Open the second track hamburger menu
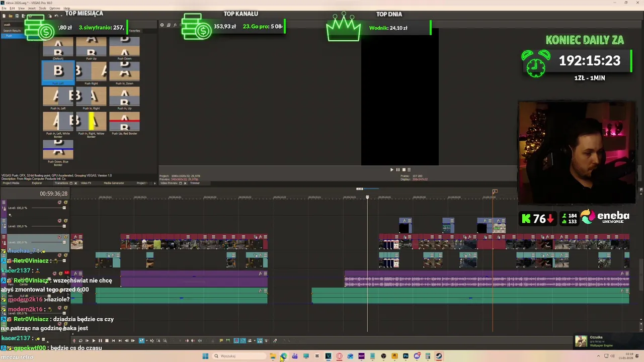This screenshot has height=362, width=644. click(x=4, y=220)
